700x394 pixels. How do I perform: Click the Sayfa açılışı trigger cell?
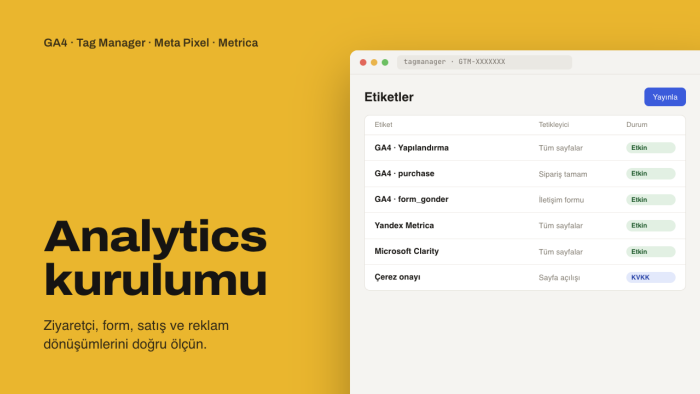click(x=559, y=278)
